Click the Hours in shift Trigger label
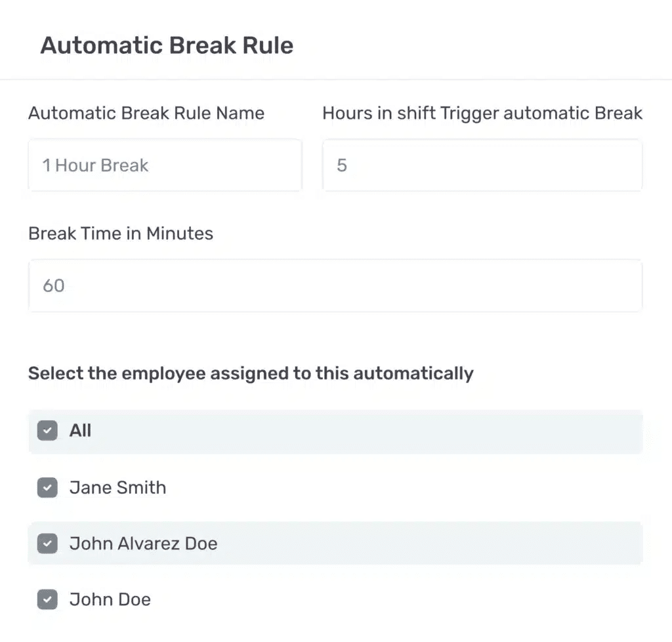 482,113
